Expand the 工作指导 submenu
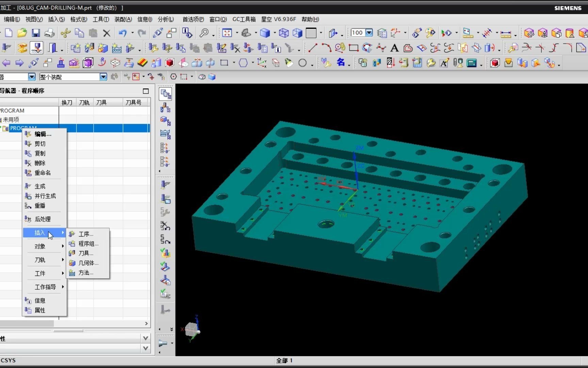This screenshot has height=368, width=588. tap(45, 287)
